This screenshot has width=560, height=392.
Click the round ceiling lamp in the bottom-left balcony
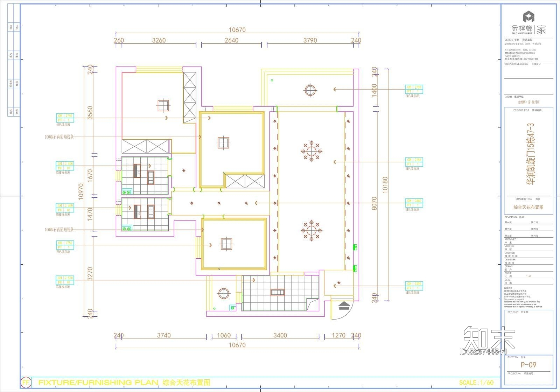click(223, 293)
